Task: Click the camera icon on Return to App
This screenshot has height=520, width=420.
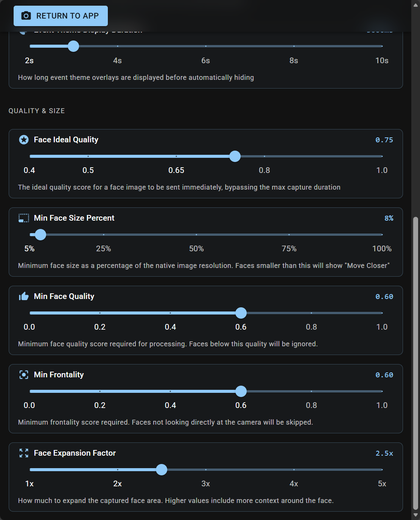Action: coord(26,16)
